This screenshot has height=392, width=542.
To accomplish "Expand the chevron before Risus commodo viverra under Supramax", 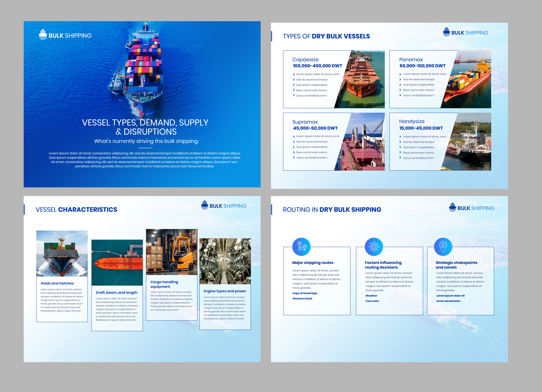I will (x=294, y=152).
